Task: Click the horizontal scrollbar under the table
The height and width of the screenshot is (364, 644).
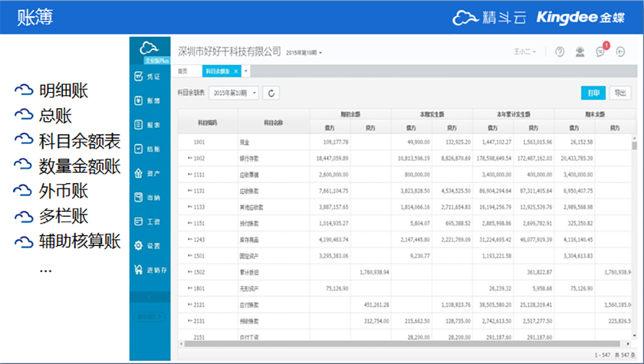Action: click(x=401, y=344)
